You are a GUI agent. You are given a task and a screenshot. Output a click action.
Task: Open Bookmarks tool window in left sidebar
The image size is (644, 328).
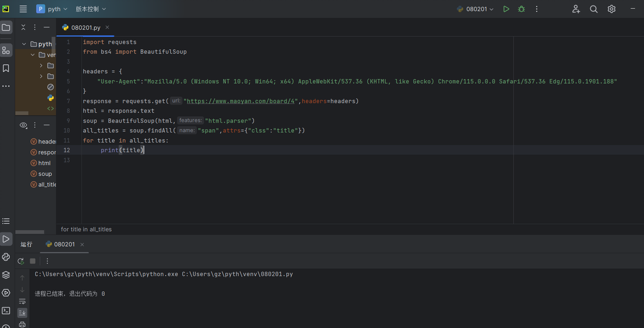click(6, 68)
